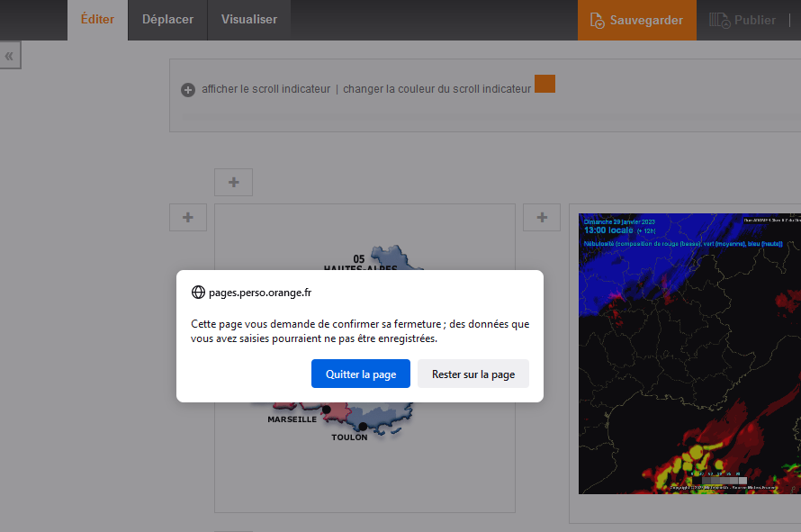Click afficher le scroll indicateur link

[x=266, y=89]
